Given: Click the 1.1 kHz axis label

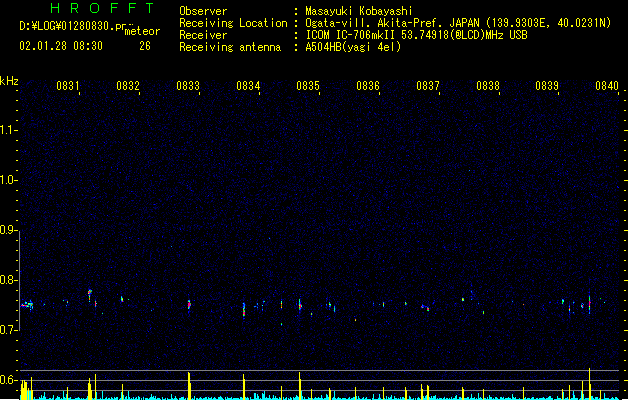Looking at the screenshot, I should [9, 130].
